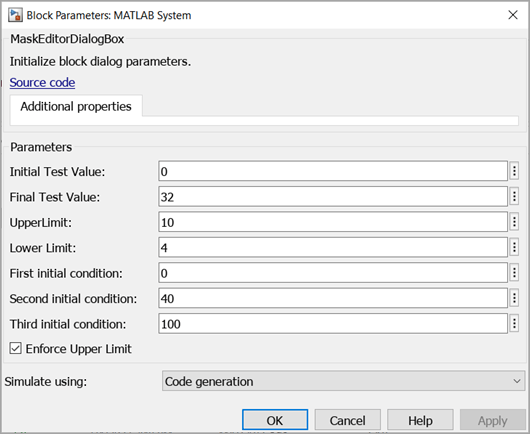This screenshot has width=530, height=434.
Task: Close the Block Parameters dialog
Action: pyautogui.click(x=513, y=15)
